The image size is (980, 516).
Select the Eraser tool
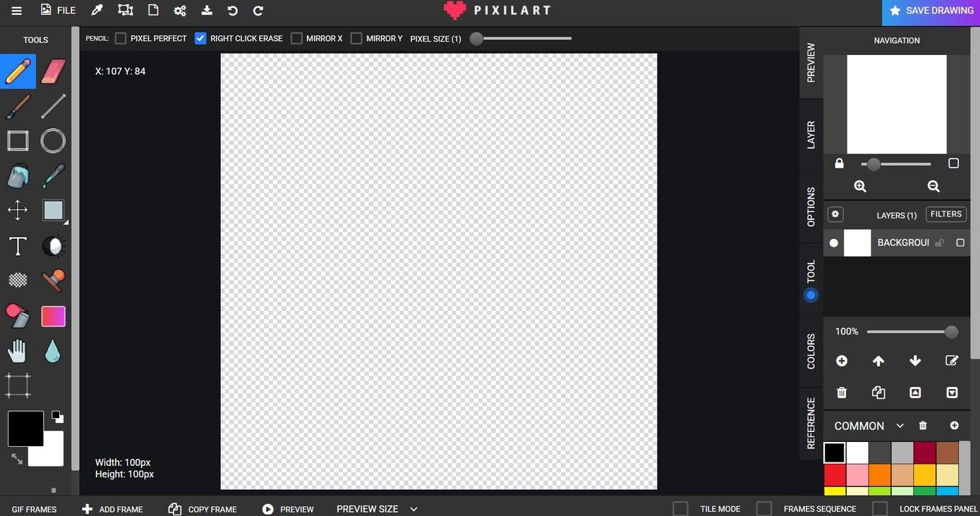54,71
